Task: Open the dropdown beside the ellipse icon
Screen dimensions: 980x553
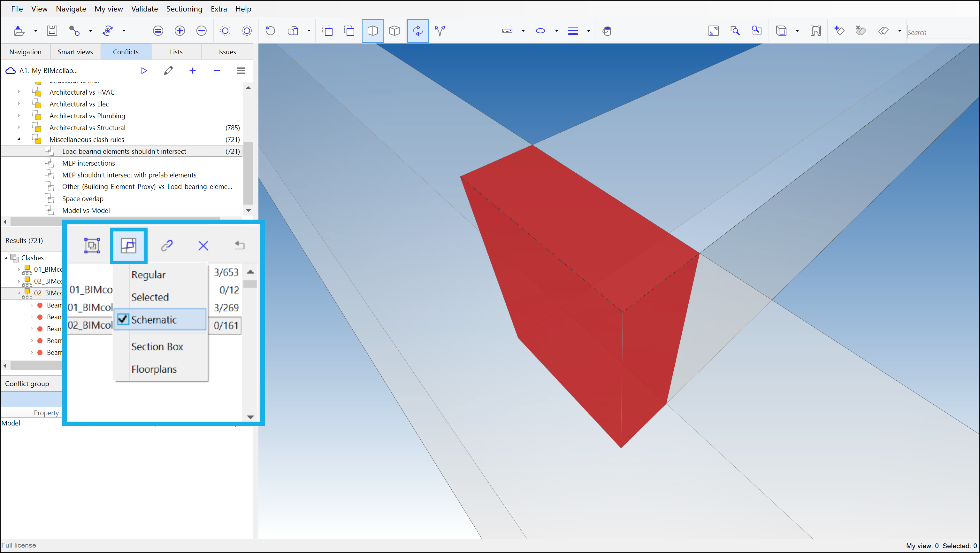Action: [x=556, y=31]
